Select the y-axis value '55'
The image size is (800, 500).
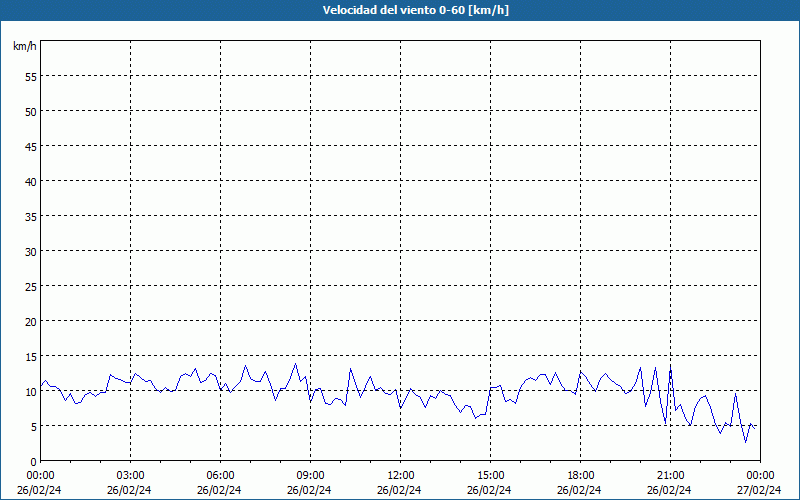pos(31,77)
